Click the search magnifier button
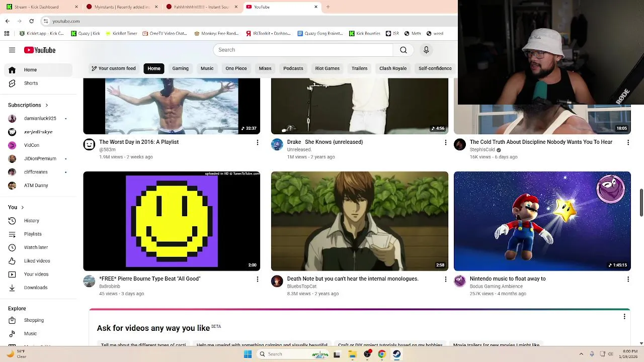The image size is (644, 362). tap(404, 50)
